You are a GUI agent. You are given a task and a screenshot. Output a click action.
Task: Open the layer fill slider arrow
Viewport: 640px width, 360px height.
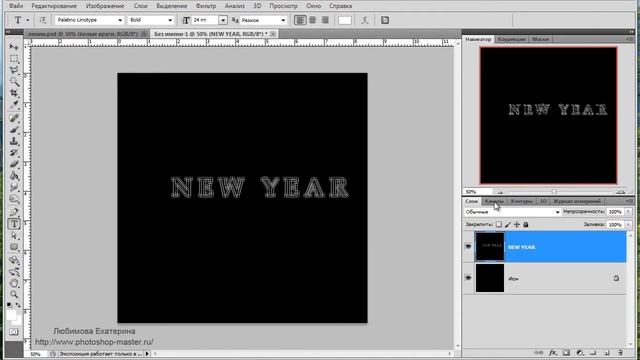pos(628,224)
